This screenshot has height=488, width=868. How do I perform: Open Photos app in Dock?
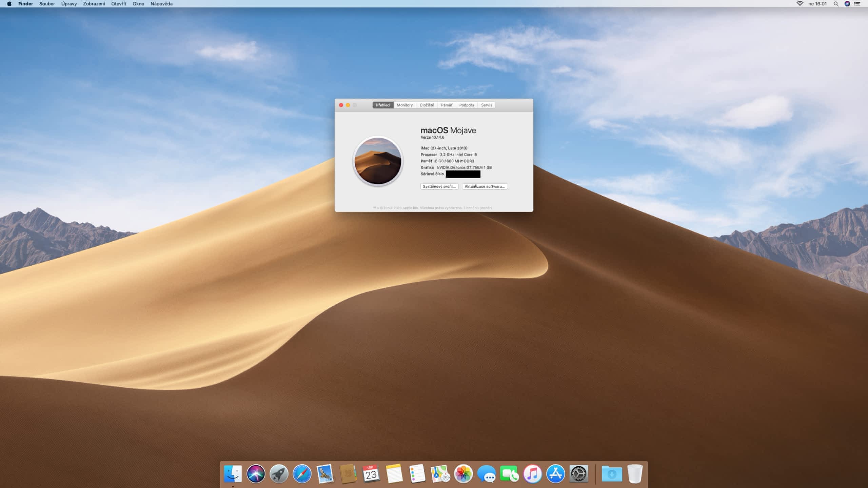463,473
